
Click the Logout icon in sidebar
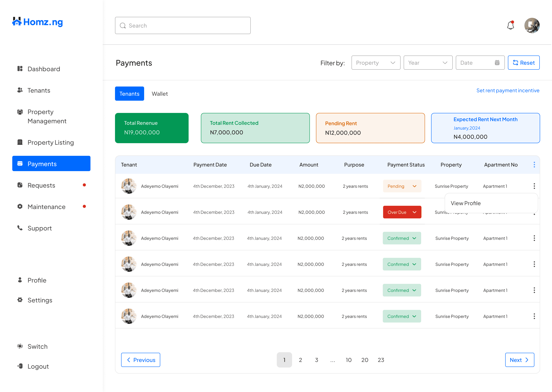click(20, 366)
